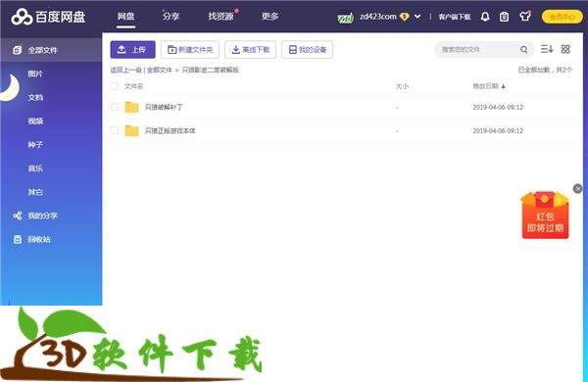Open the 找资源 tab

[220, 16]
